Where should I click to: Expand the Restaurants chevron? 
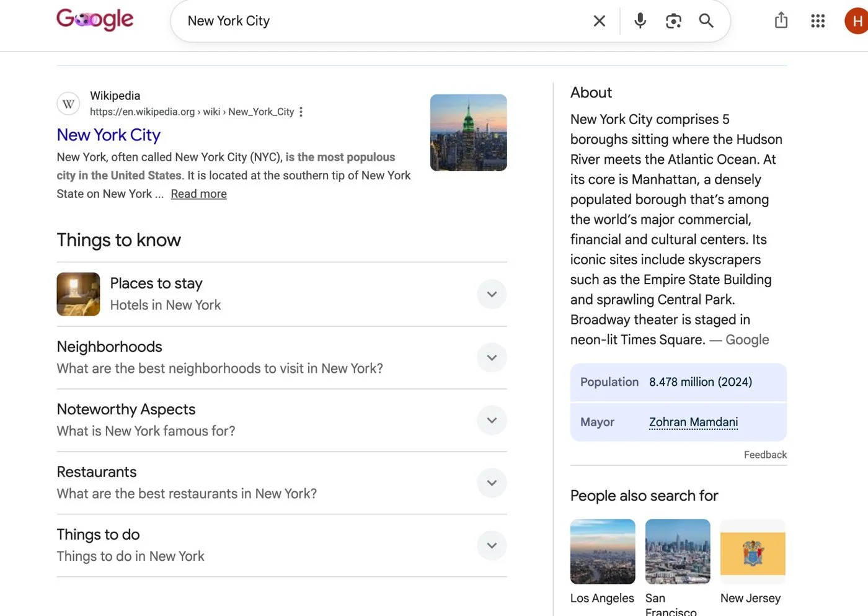[492, 483]
